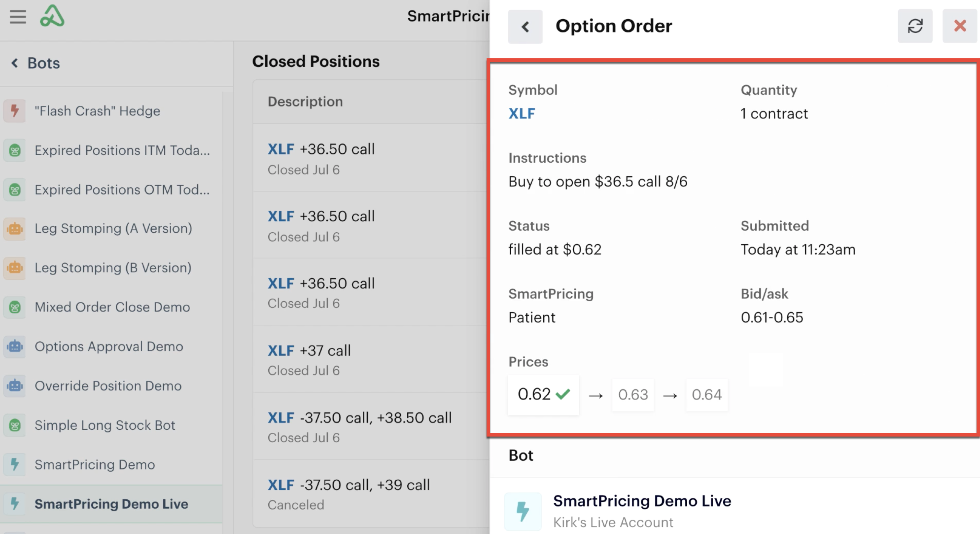Click the 0.63 price step

click(633, 395)
